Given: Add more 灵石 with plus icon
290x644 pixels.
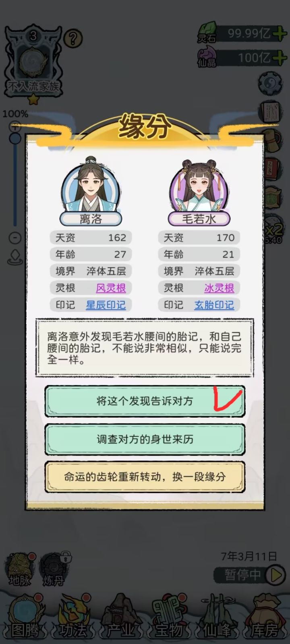Looking at the screenshot, I should [x=280, y=33].
